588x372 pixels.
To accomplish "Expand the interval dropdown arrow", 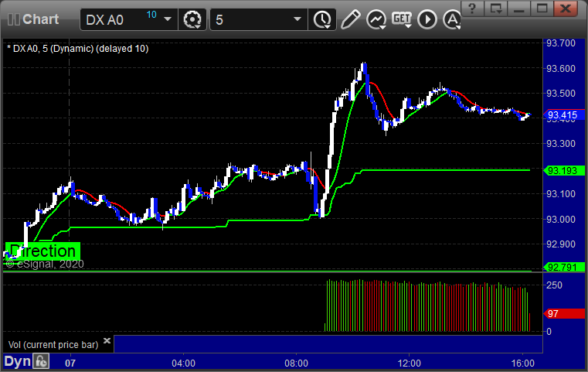I will (x=297, y=19).
